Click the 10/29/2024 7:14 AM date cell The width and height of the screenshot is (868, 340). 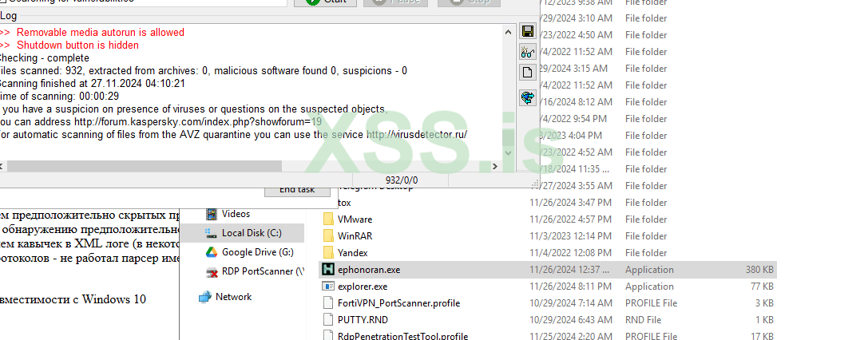pyautogui.click(x=571, y=303)
